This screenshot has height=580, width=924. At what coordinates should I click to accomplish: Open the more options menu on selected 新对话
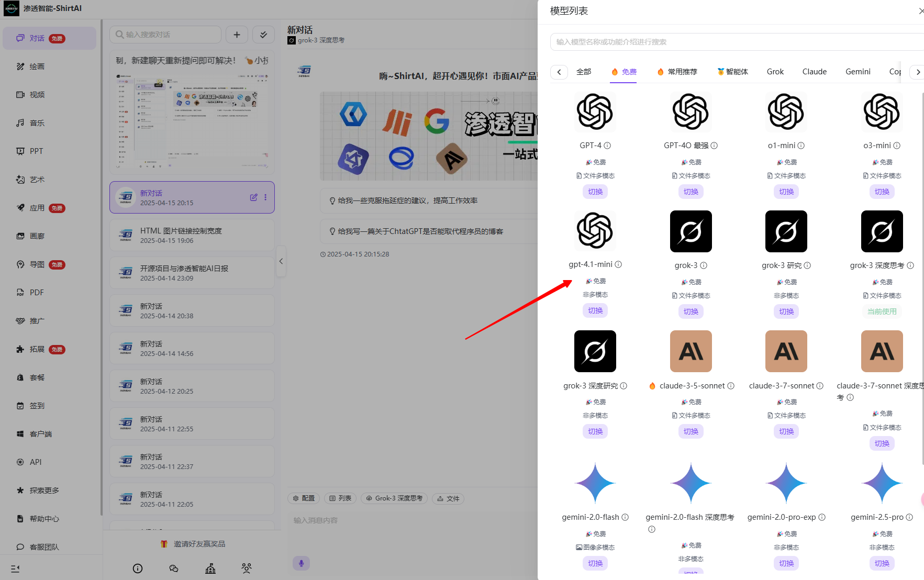click(x=265, y=197)
